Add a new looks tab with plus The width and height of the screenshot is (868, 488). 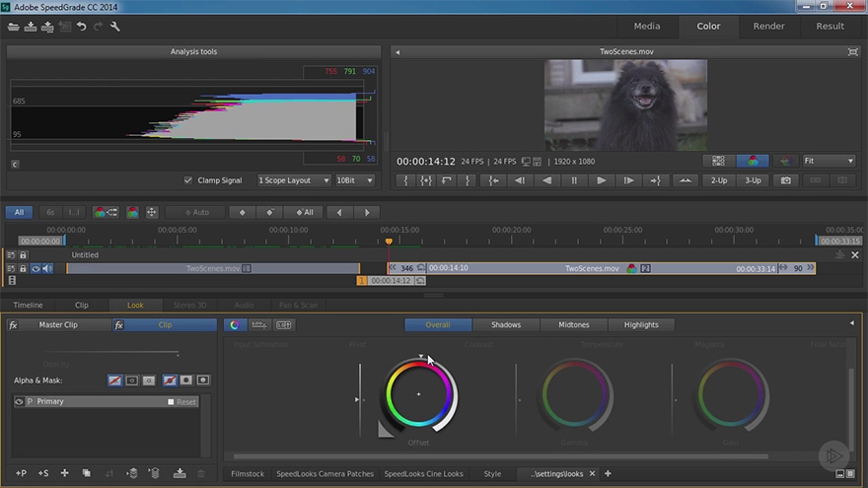[x=608, y=473]
